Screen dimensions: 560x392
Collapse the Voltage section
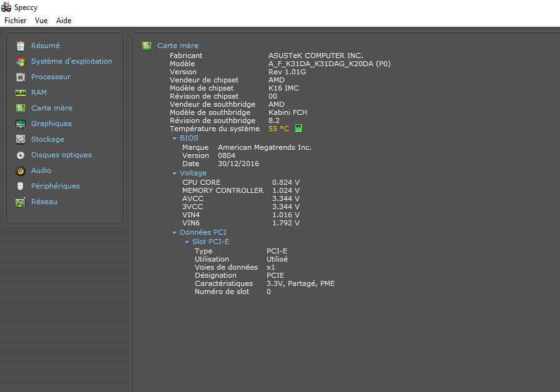coord(174,173)
